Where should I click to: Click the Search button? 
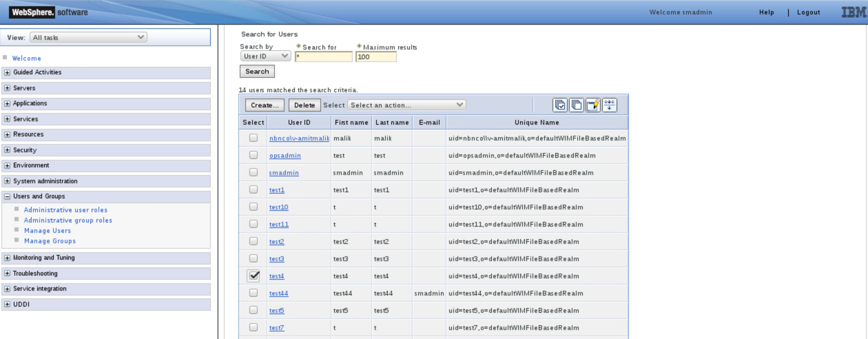[257, 71]
